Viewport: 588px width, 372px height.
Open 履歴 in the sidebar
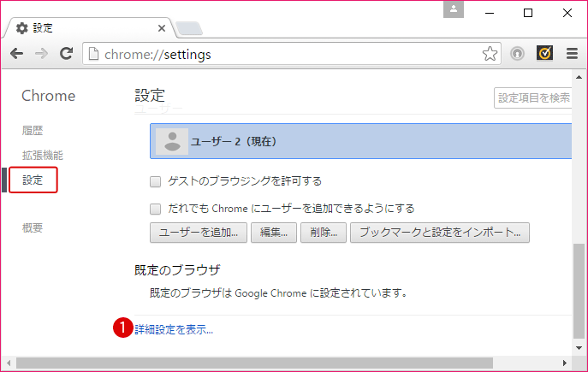(33, 130)
